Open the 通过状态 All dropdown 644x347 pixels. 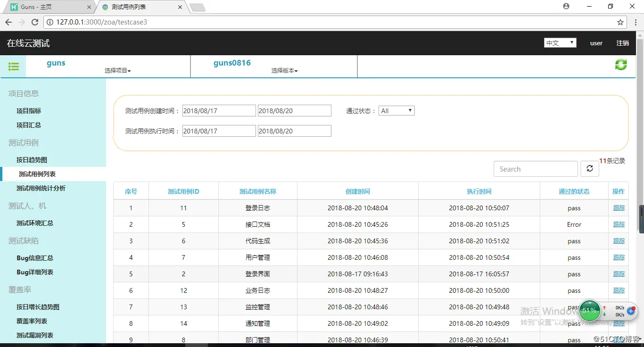point(396,110)
